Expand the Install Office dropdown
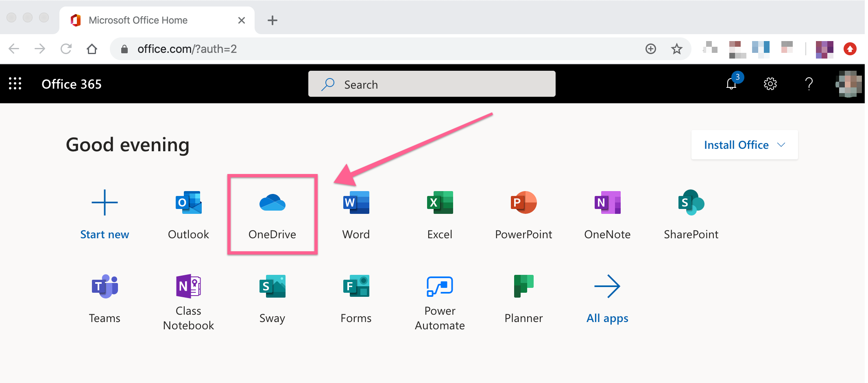This screenshot has height=383, width=868. 744,145
